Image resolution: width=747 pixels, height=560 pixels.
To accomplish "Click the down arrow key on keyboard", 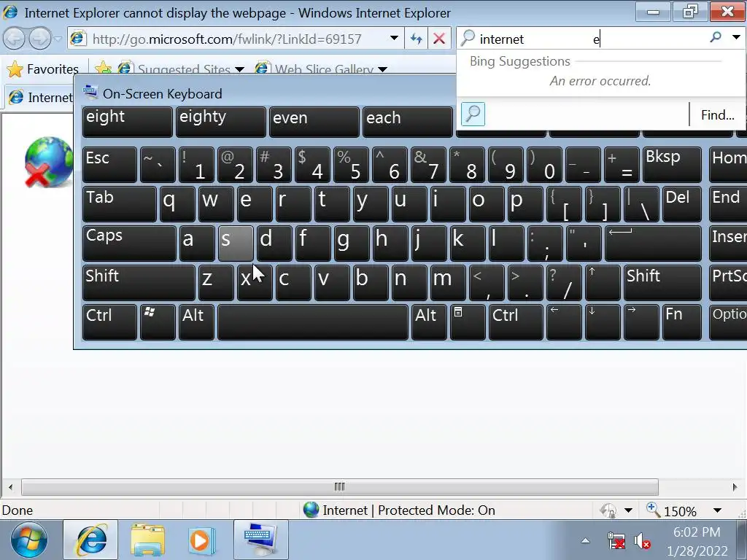I will tap(602, 322).
